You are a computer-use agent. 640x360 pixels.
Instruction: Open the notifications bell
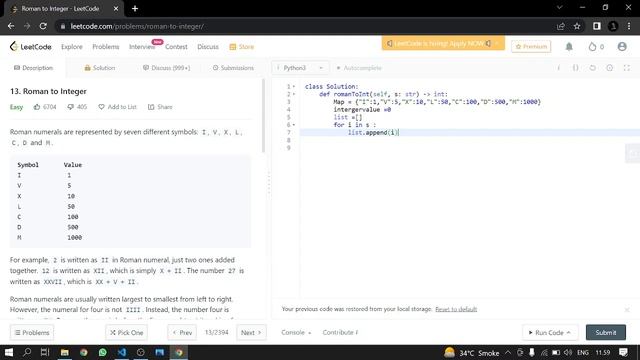click(569, 47)
